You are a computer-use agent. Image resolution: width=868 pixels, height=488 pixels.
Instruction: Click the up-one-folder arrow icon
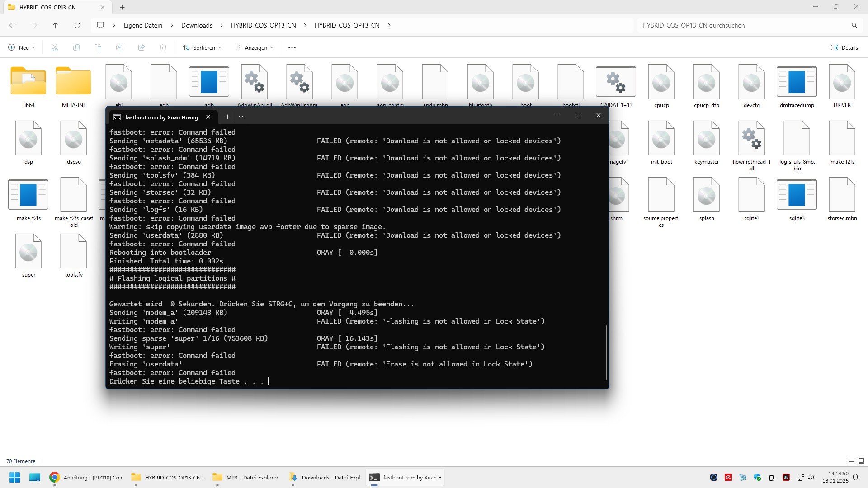pos(55,25)
